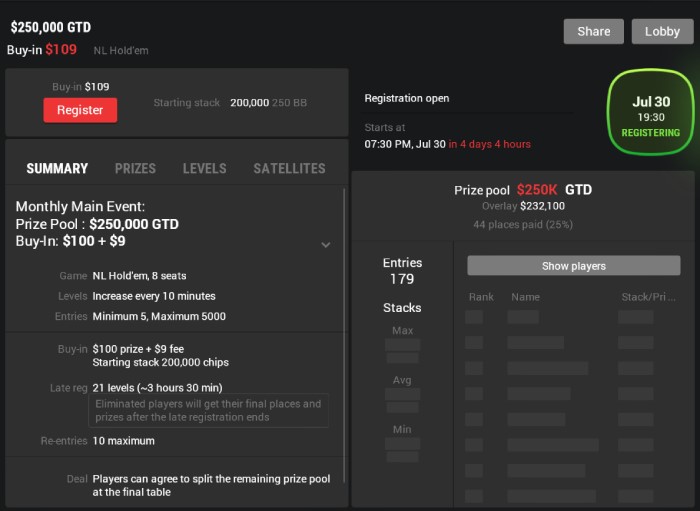Click the countdown 'in 4 days 4 hours'
The image size is (700, 511).
tap(490, 144)
